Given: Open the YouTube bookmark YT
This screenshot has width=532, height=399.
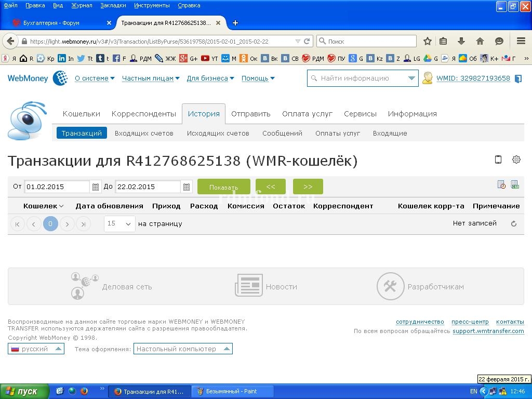Looking at the screenshot, I should pos(209,58).
